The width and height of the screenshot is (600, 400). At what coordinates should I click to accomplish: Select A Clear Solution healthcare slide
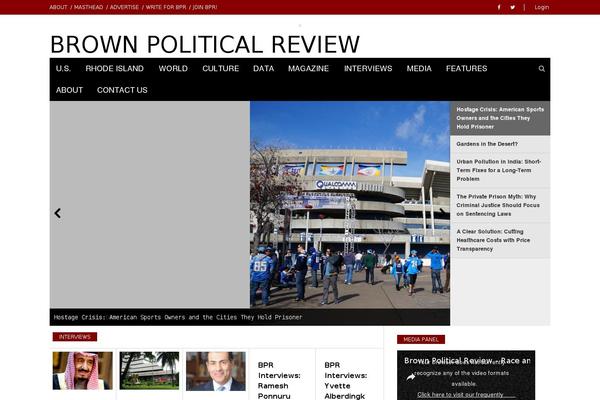click(500, 240)
